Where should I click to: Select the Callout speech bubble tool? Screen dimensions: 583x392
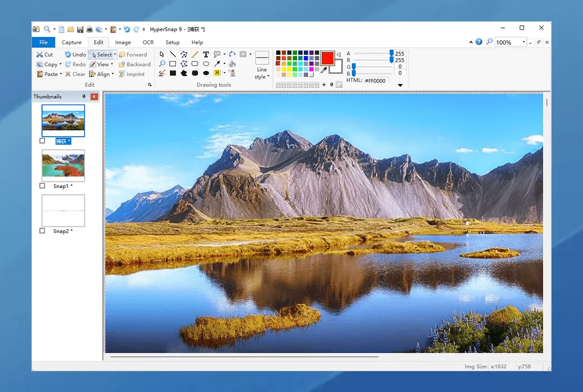217,54
